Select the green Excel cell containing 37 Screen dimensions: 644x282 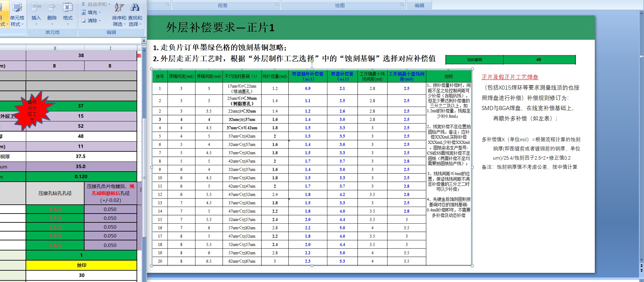(81, 106)
